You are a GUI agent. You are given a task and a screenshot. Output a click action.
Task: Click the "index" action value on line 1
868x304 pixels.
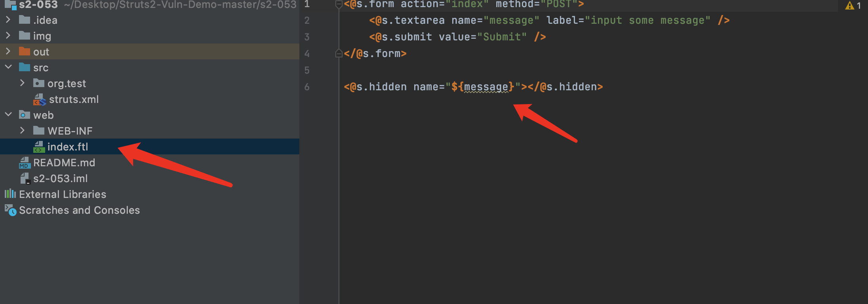click(x=467, y=4)
